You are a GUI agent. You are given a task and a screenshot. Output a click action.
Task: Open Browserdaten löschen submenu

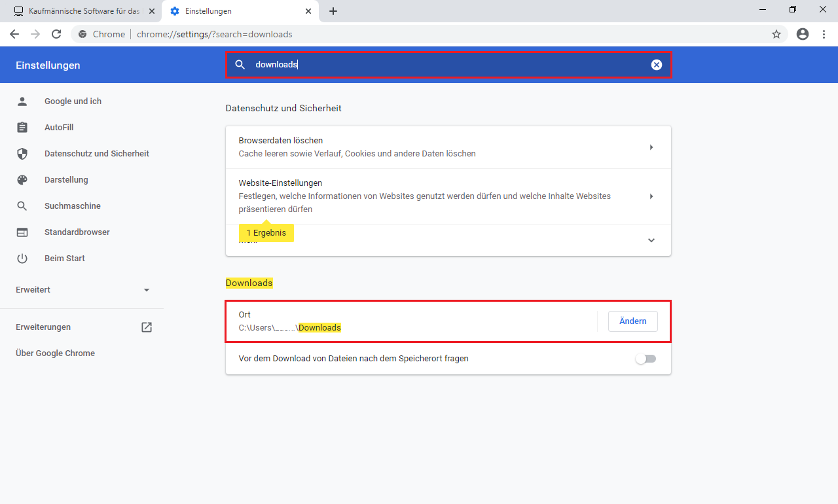pos(651,147)
